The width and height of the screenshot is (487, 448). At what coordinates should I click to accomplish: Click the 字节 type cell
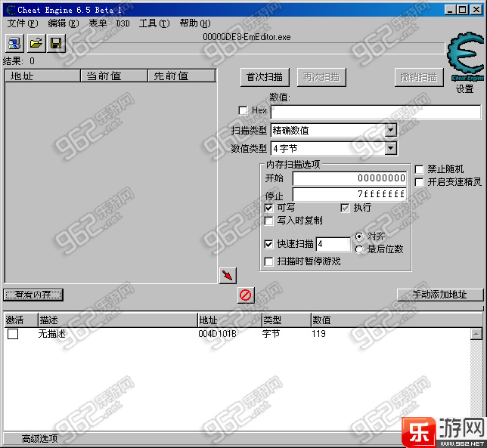point(271,334)
